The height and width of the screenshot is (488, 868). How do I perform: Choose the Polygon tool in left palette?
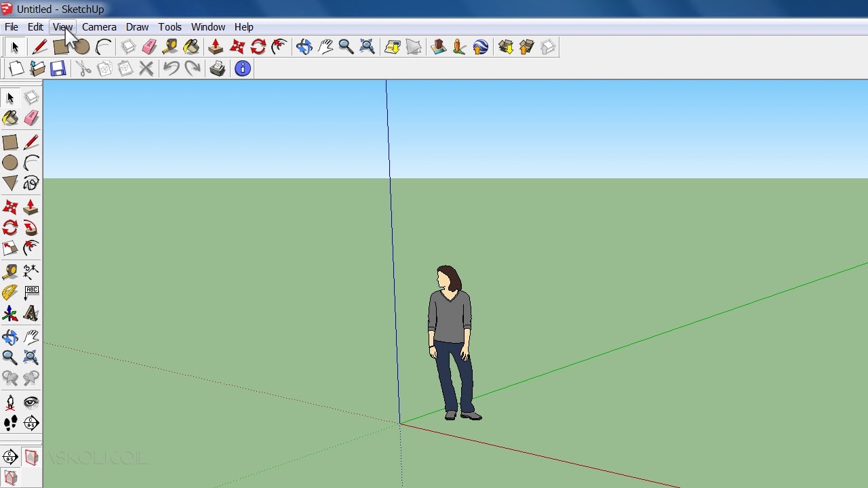tap(10, 184)
